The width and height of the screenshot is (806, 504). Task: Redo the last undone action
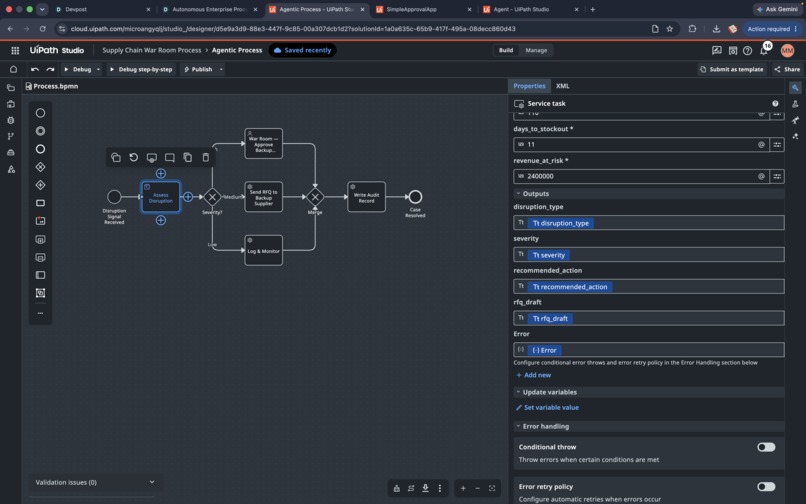(x=50, y=69)
